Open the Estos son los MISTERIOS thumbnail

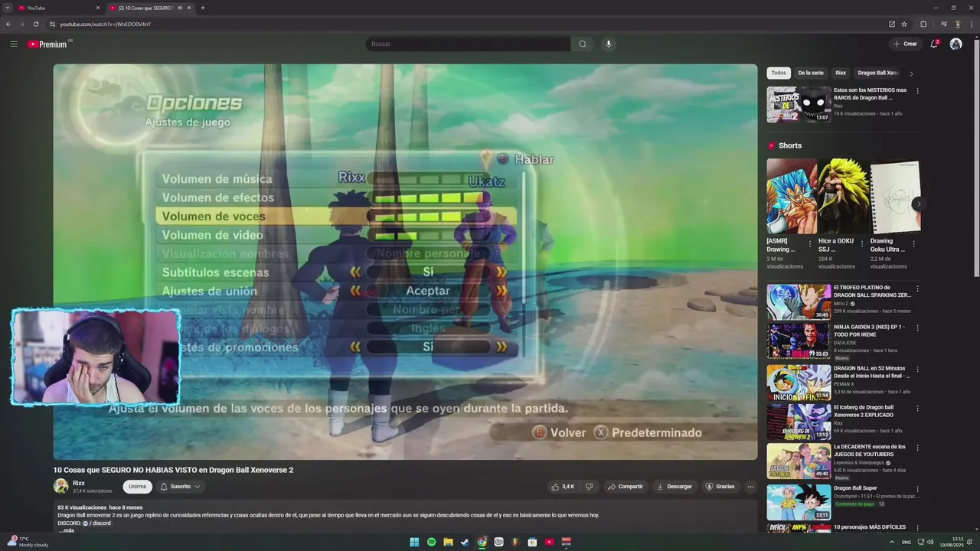click(x=799, y=104)
